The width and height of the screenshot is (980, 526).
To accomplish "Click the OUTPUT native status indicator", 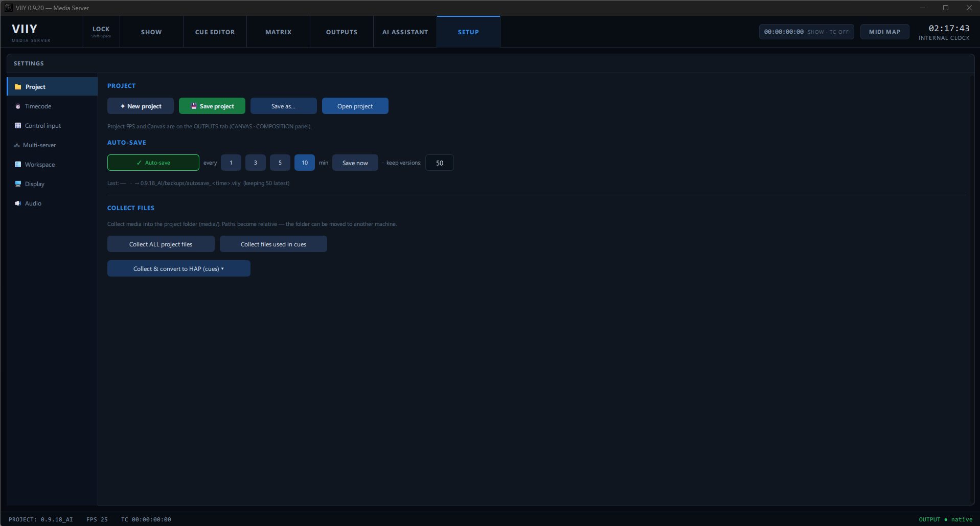I will (946, 519).
